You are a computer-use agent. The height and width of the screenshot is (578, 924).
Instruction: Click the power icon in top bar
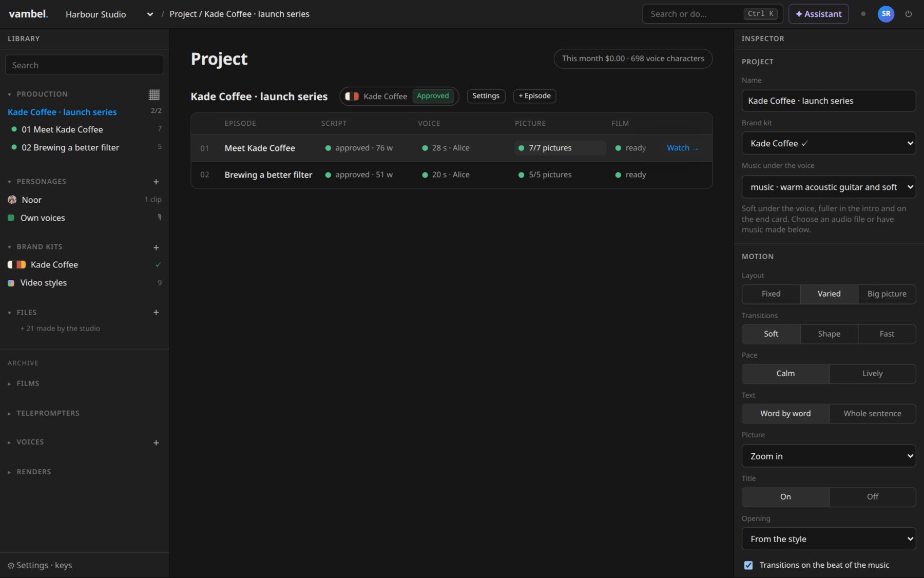(x=908, y=14)
